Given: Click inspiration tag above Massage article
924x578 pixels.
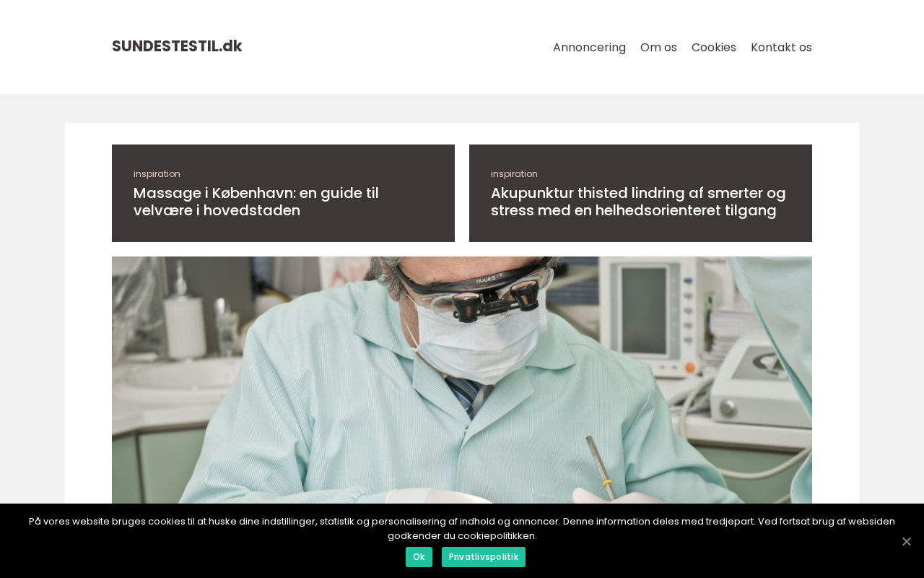Looking at the screenshot, I should [157, 174].
